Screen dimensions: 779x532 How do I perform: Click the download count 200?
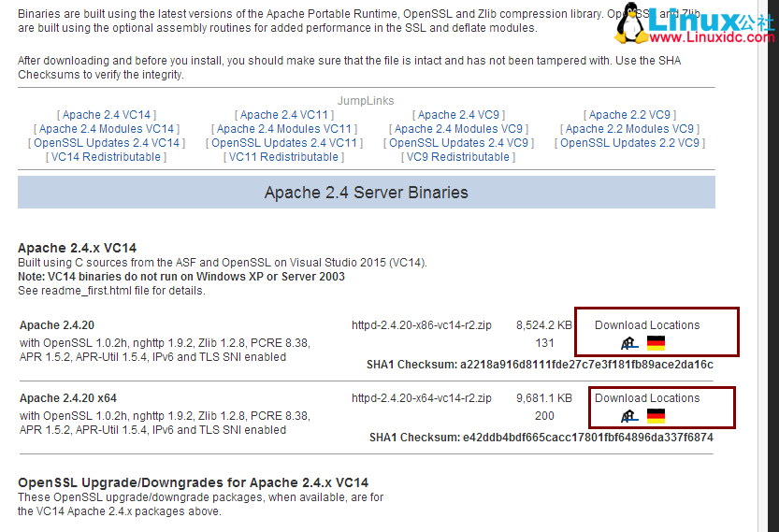point(544,416)
